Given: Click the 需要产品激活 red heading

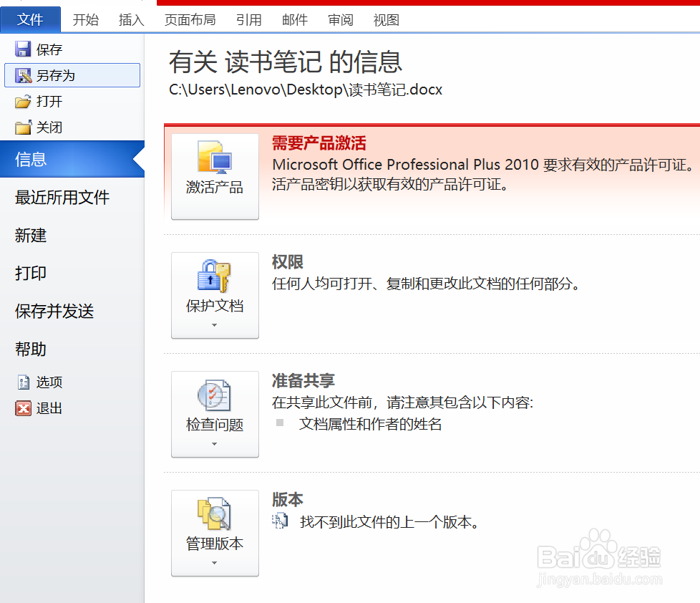Looking at the screenshot, I should [x=319, y=143].
